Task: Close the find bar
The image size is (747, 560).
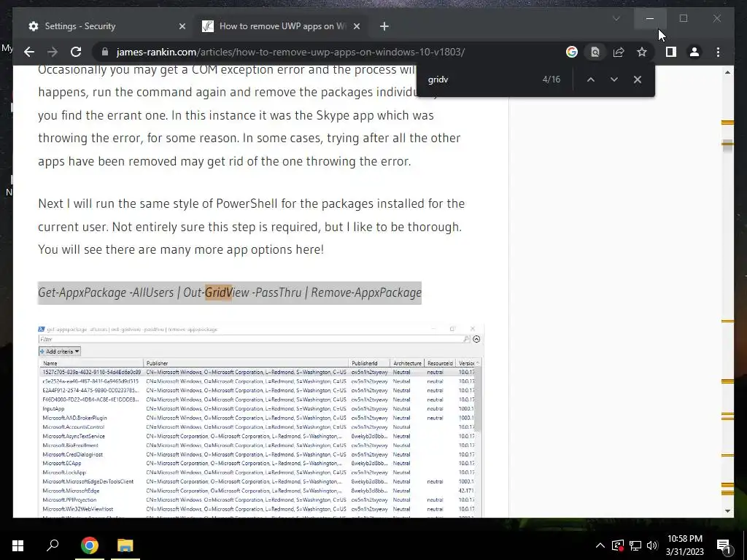Action: [x=638, y=79]
